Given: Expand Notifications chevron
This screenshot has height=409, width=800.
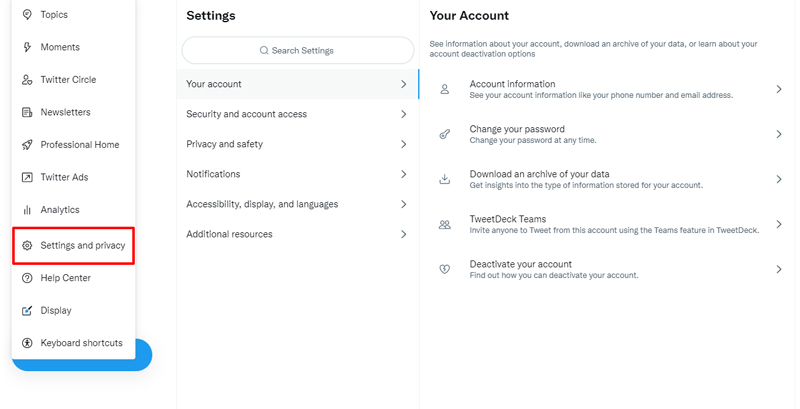Looking at the screenshot, I should 404,174.
